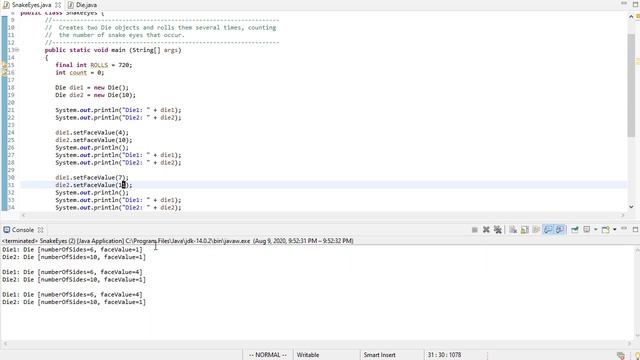This screenshot has width=640, height=360.
Task: Click the Display Selected Console icon
Action: pos(587,230)
